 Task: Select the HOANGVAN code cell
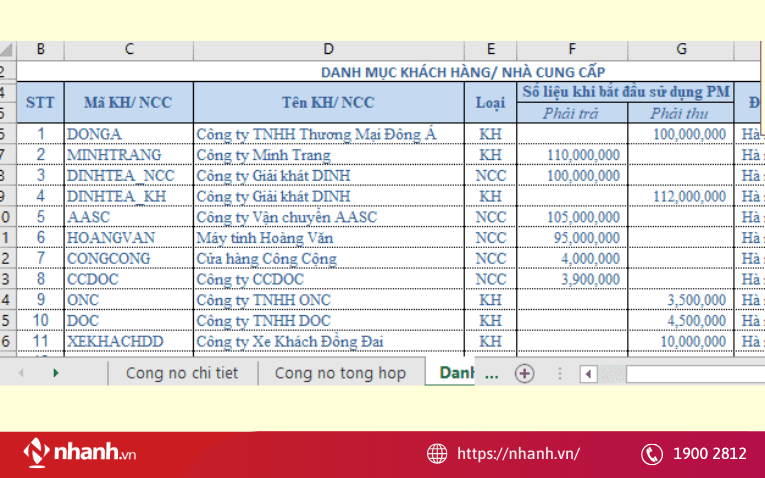[x=129, y=238]
